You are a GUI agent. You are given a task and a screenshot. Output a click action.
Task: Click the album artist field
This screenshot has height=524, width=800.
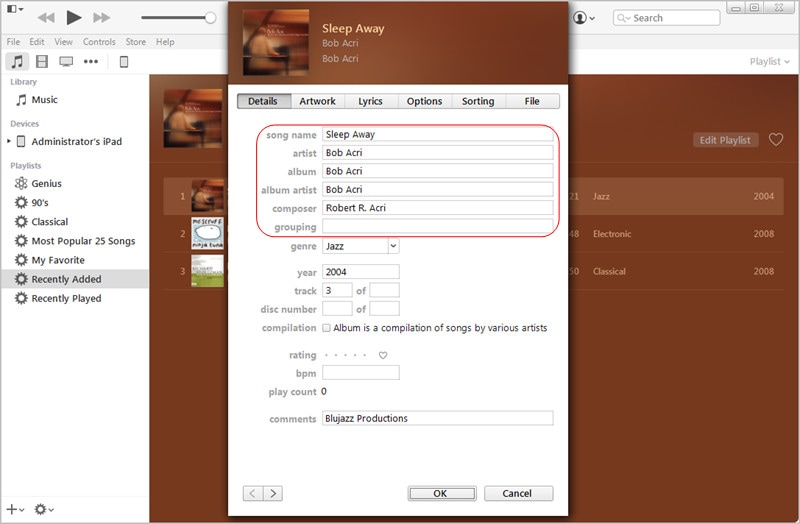click(437, 189)
